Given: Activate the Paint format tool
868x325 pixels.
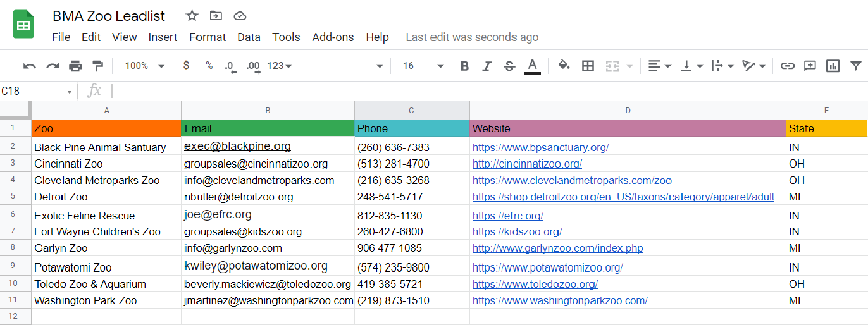Looking at the screenshot, I should [x=97, y=66].
